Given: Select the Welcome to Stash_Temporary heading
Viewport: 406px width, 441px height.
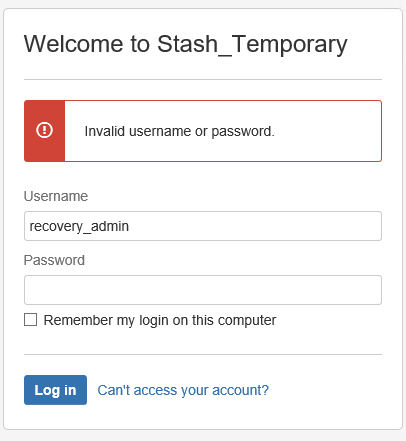Looking at the screenshot, I should tap(185, 44).
